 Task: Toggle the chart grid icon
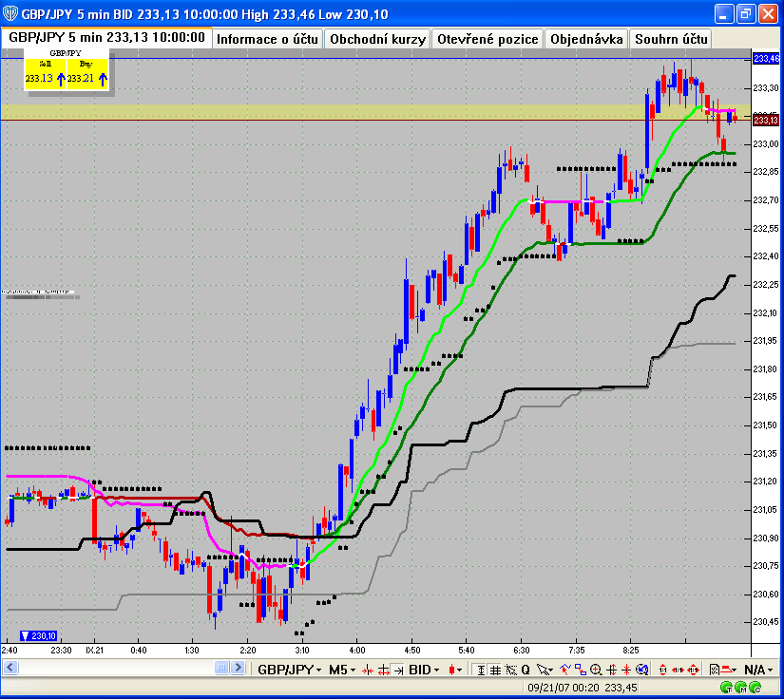pyautogui.click(x=495, y=670)
